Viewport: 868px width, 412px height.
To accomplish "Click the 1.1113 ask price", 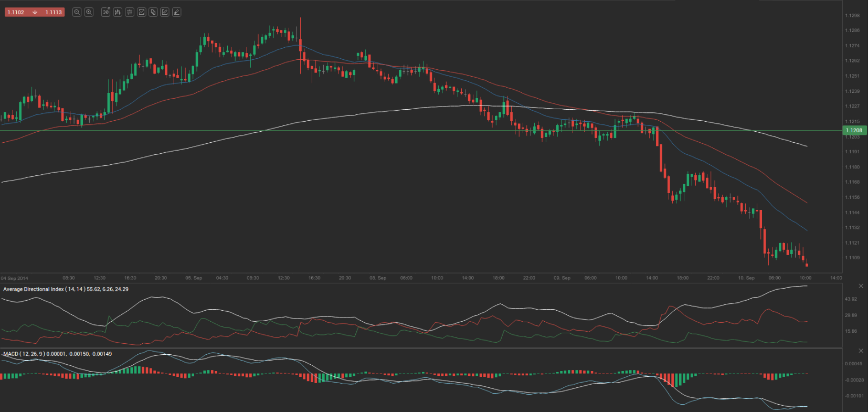I will click(54, 12).
